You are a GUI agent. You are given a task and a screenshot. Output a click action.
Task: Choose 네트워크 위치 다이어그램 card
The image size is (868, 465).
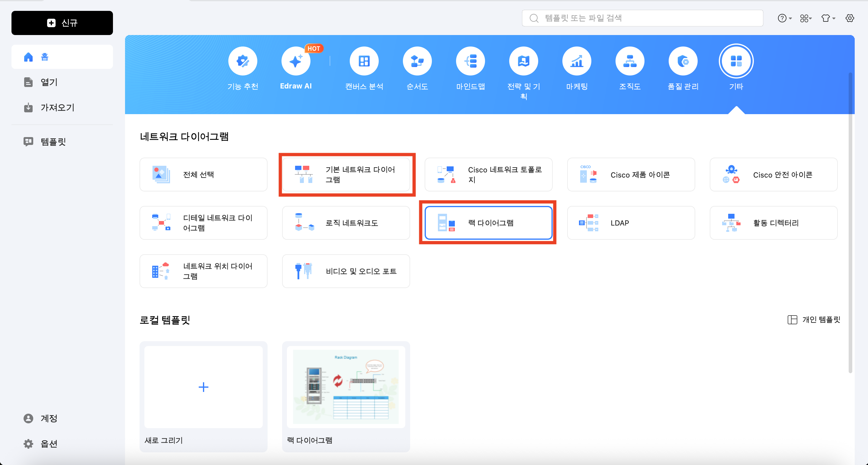pyautogui.click(x=204, y=271)
